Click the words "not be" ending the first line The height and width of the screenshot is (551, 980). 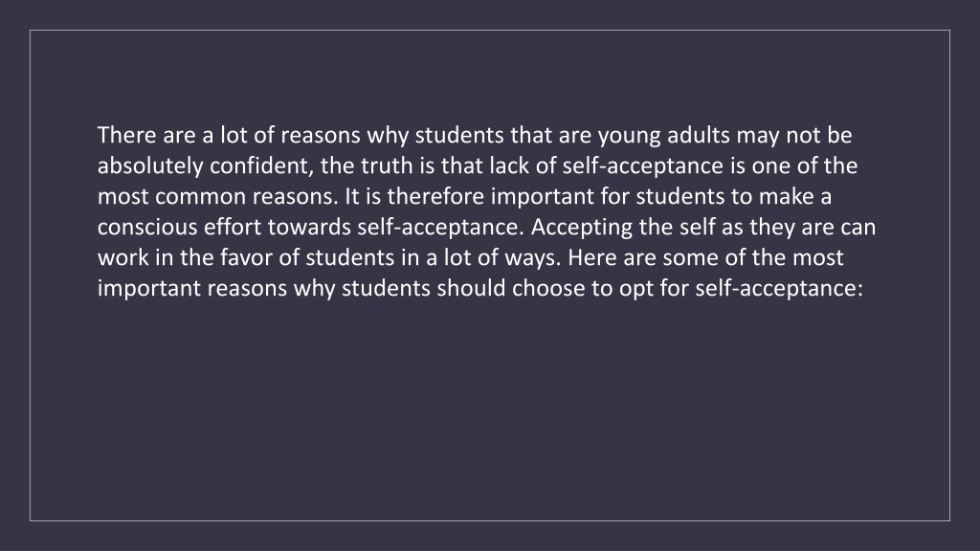pyautogui.click(x=819, y=135)
